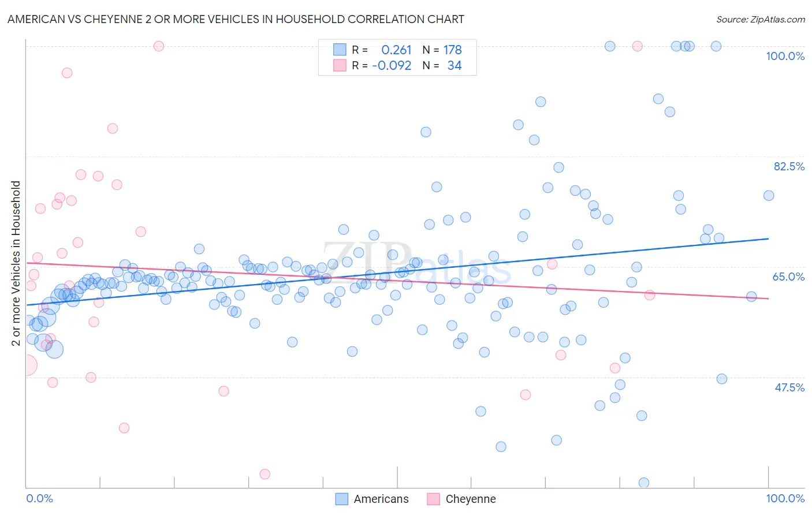
Task: Click the chart title text
Action: (x=236, y=19)
